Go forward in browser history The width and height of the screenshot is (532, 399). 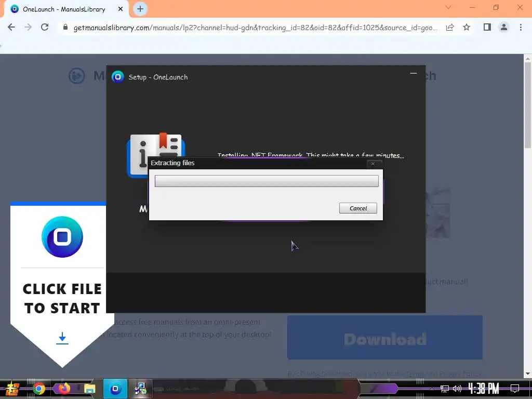[x=28, y=27]
